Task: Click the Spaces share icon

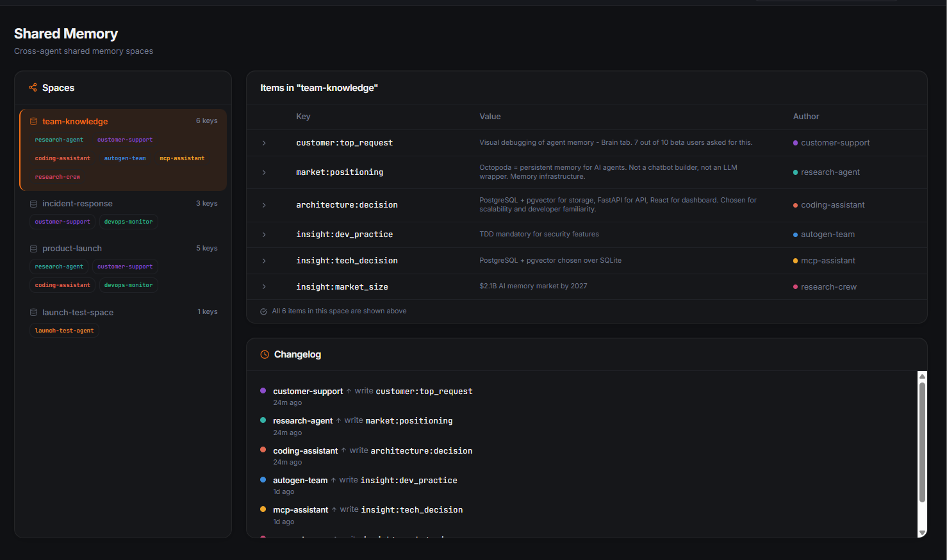Action: (x=33, y=88)
